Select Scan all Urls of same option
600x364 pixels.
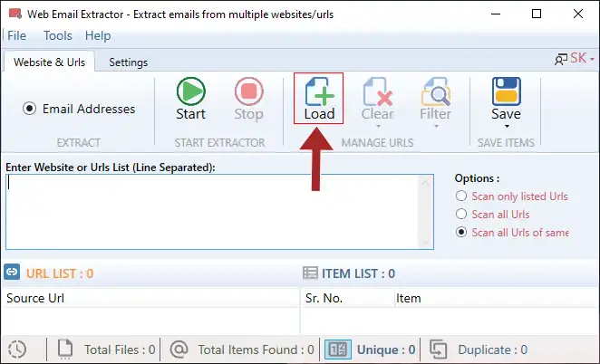[461, 232]
